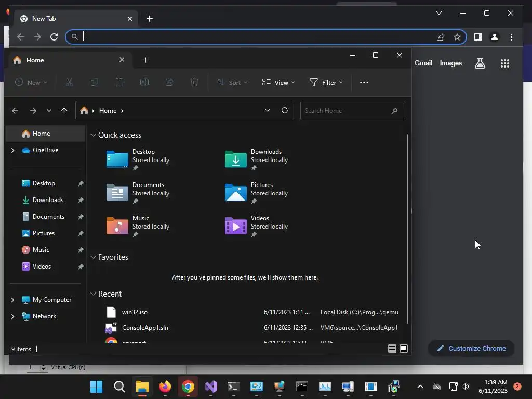This screenshot has width=532, height=399.
Task: Click the Customize Chrome button
Action: coord(471,349)
